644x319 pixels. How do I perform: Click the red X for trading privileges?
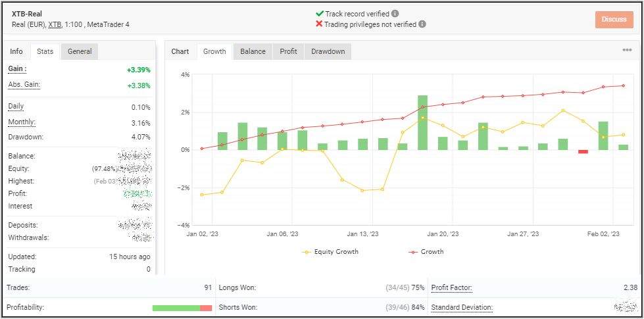click(x=319, y=24)
